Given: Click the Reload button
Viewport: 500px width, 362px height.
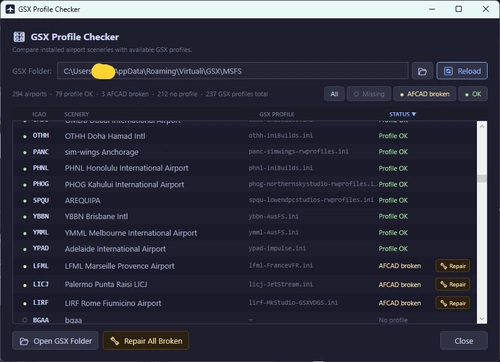Looking at the screenshot, I should click(462, 71).
